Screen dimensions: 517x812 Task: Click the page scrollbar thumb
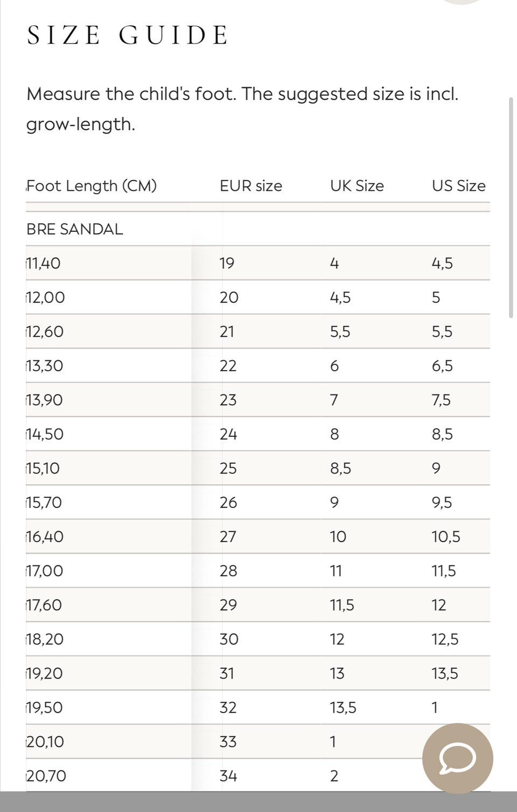click(x=511, y=208)
